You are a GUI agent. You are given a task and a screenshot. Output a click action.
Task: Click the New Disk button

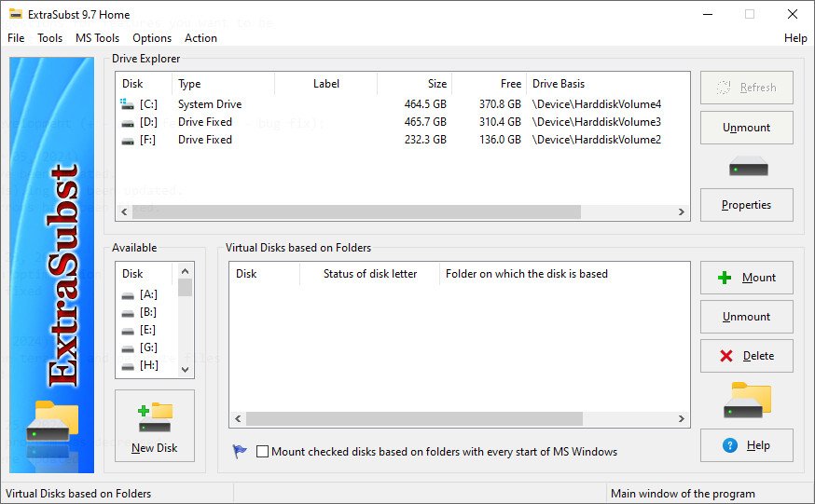click(155, 426)
